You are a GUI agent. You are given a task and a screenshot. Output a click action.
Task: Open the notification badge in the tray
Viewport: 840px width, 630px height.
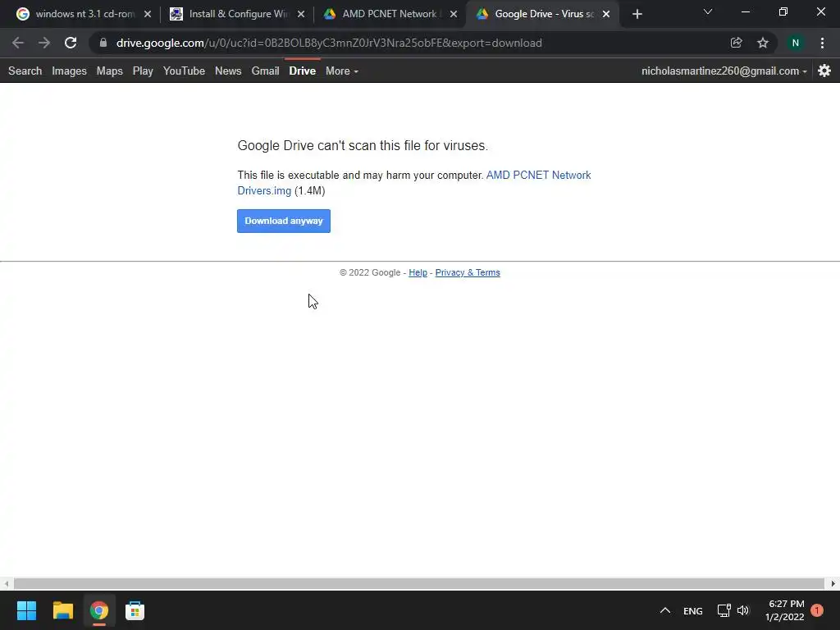817,610
